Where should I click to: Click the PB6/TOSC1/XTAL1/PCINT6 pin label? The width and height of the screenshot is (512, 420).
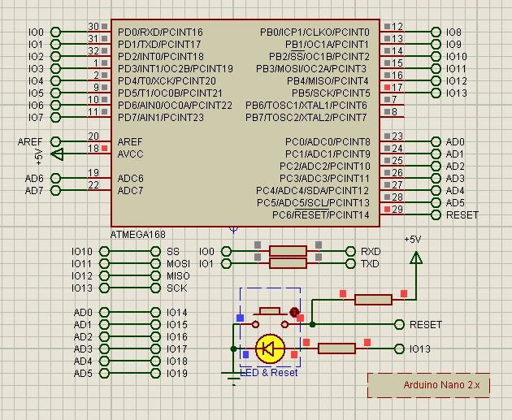[x=306, y=106]
